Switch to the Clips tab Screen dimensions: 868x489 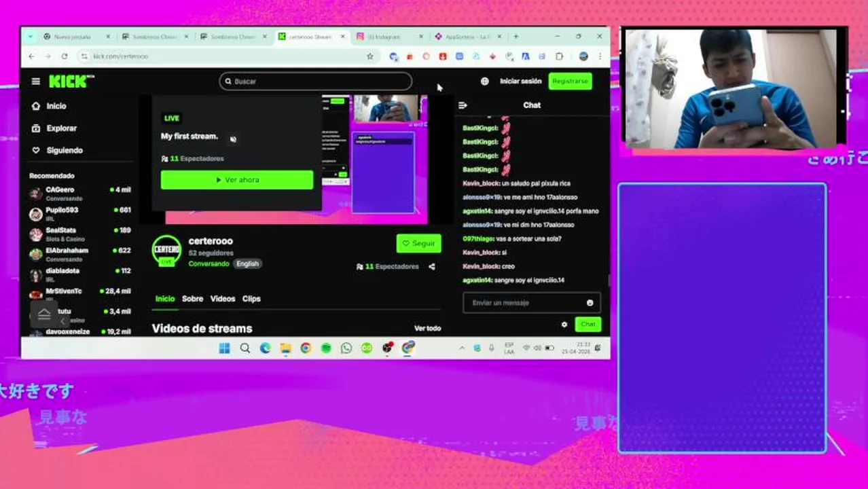(251, 299)
